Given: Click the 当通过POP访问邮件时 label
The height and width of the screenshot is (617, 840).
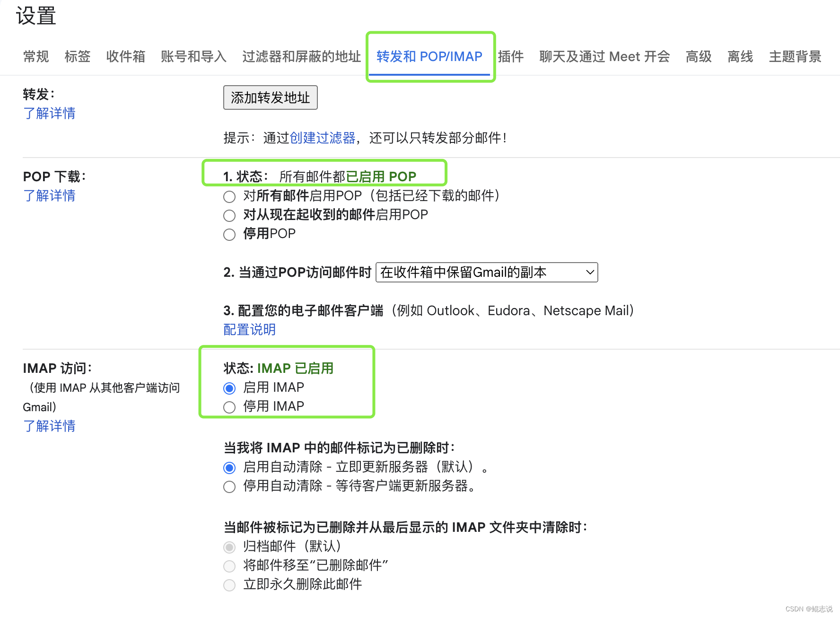Looking at the screenshot, I should pyautogui.click(x=305, y=273).
